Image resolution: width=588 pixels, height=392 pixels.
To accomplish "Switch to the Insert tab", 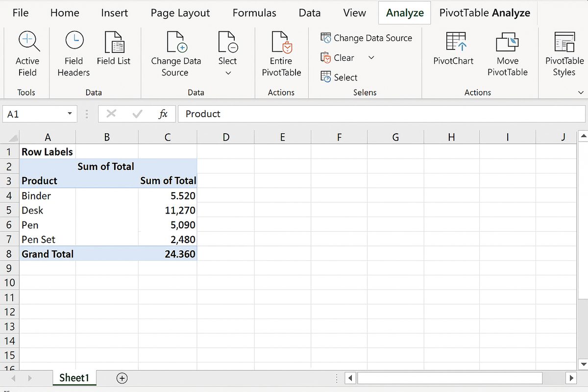I will pos(115,13).
